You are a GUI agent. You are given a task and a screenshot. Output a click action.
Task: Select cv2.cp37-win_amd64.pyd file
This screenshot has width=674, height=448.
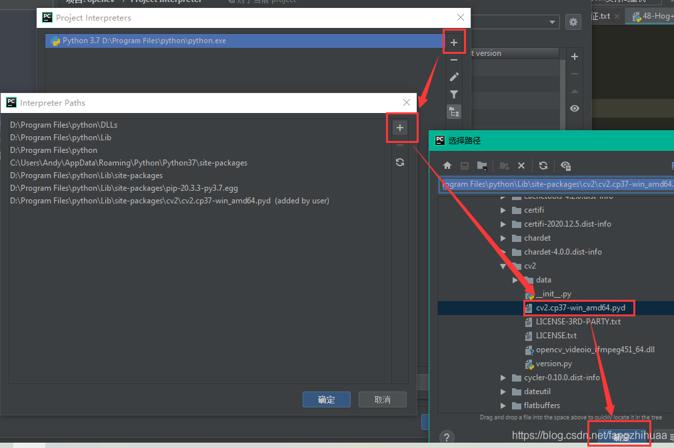tap(579, 308)
